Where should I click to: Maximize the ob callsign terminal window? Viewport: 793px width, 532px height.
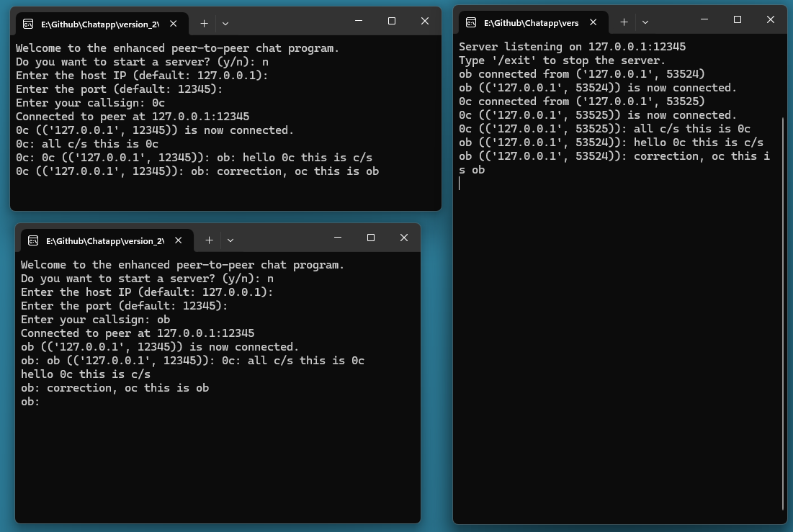[x=371, y=238]
